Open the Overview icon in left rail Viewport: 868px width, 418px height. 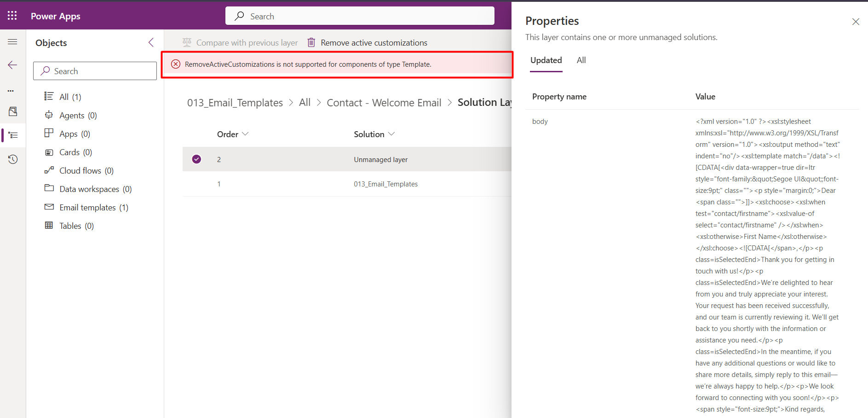point(13,111)
